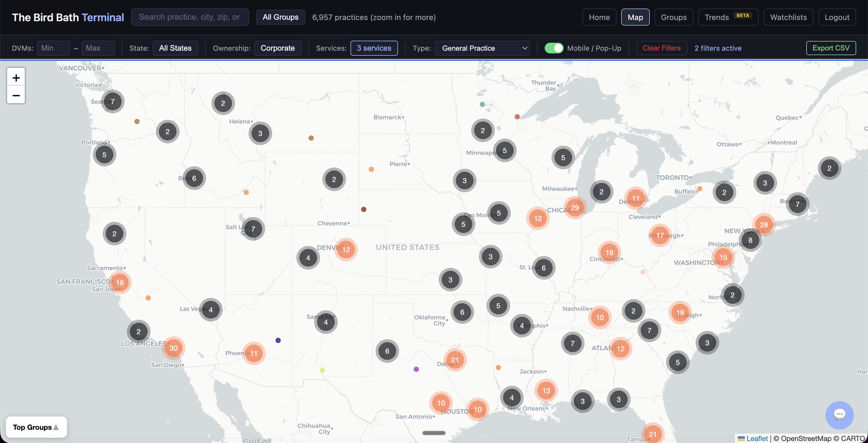Click the Los Angeles cluster marker showing 30
The image size is (868, 443).
coord(174,348)
